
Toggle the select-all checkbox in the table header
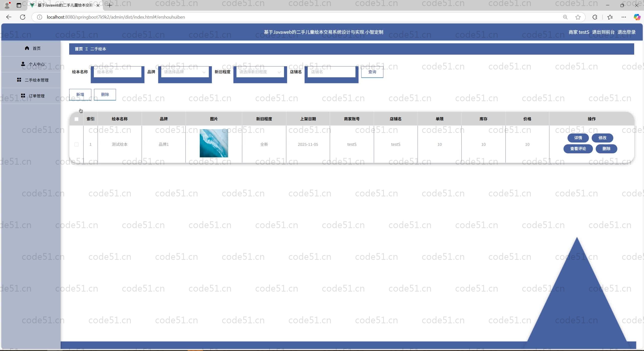[76, 119]
